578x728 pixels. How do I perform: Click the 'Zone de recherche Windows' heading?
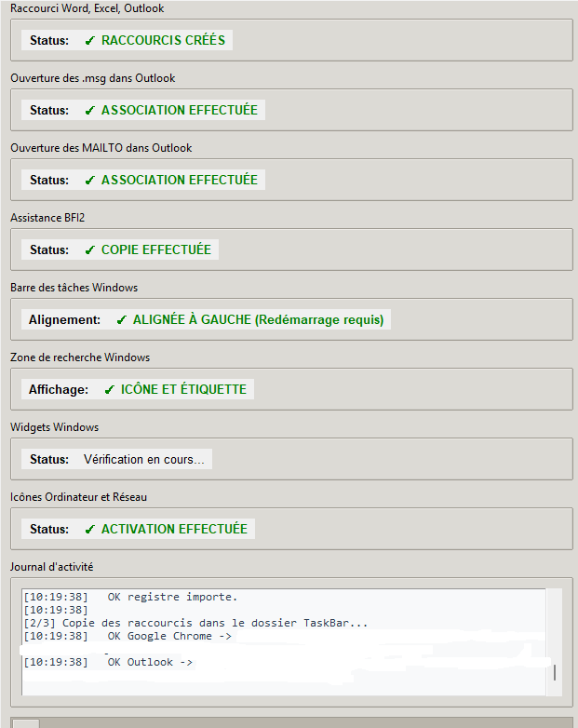80,357
